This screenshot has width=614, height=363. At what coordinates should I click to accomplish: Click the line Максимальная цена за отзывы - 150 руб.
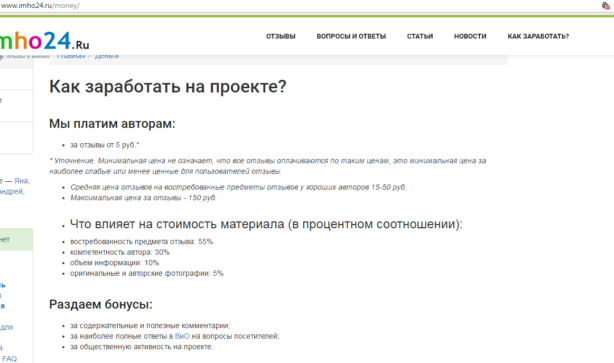pos(143,198)
